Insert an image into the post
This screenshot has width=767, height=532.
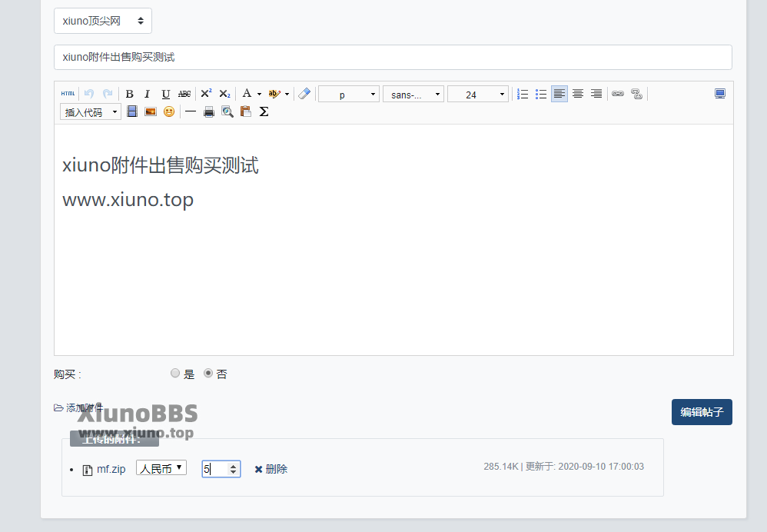tap(151, 111)
